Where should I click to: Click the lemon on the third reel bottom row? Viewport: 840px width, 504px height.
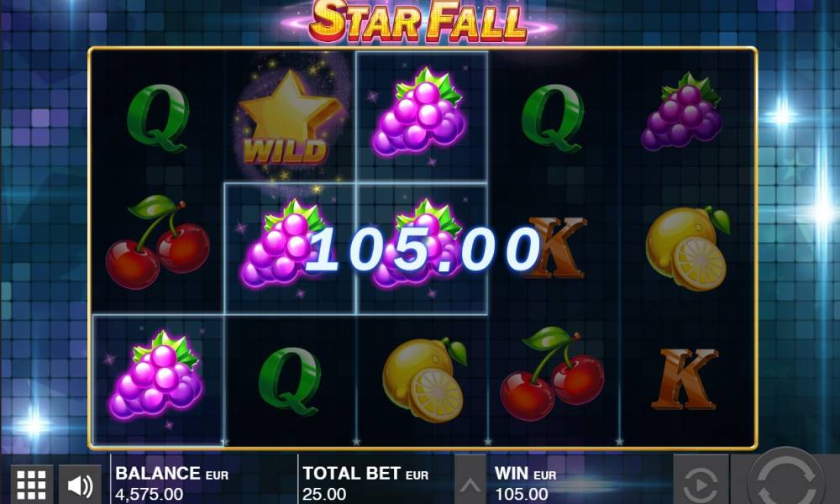[x=424, y=379]
